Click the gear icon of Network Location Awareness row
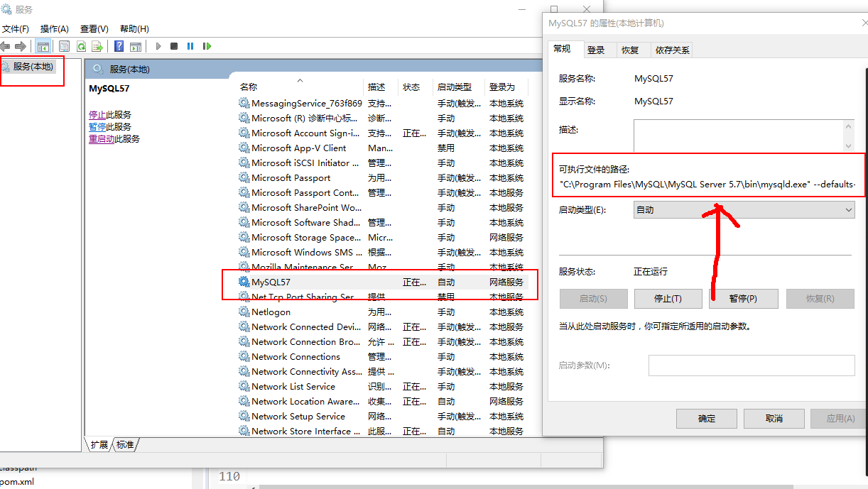The height and width of the screenshot is (489, 868). click(244, 401)
